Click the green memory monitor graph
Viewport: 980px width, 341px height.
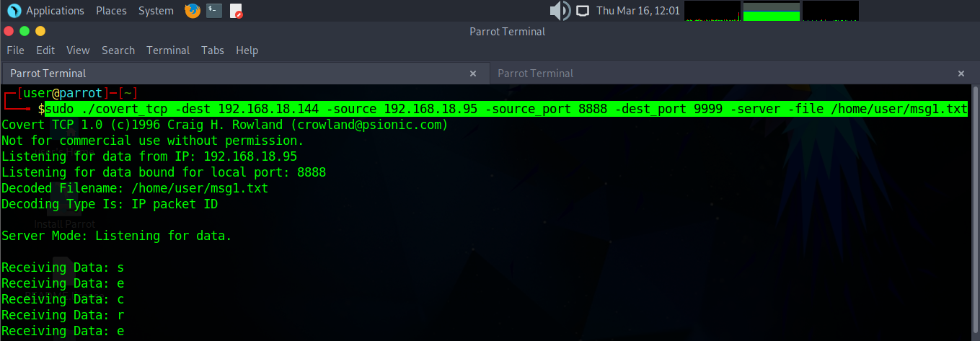coord(772,11)
